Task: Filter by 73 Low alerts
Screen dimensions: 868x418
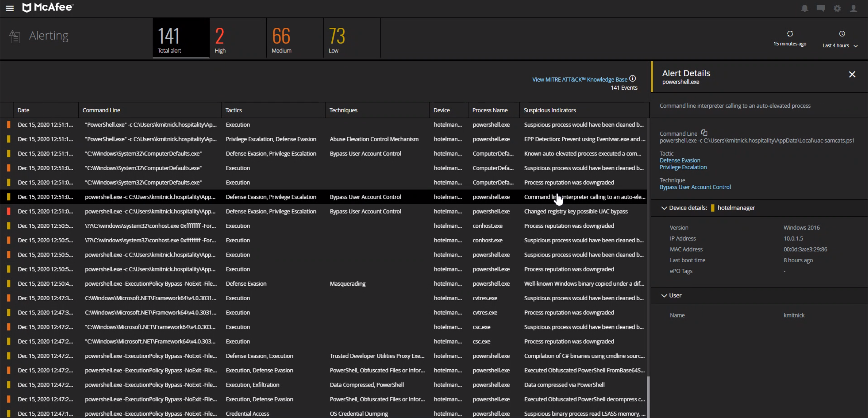Action: [352, 38]
